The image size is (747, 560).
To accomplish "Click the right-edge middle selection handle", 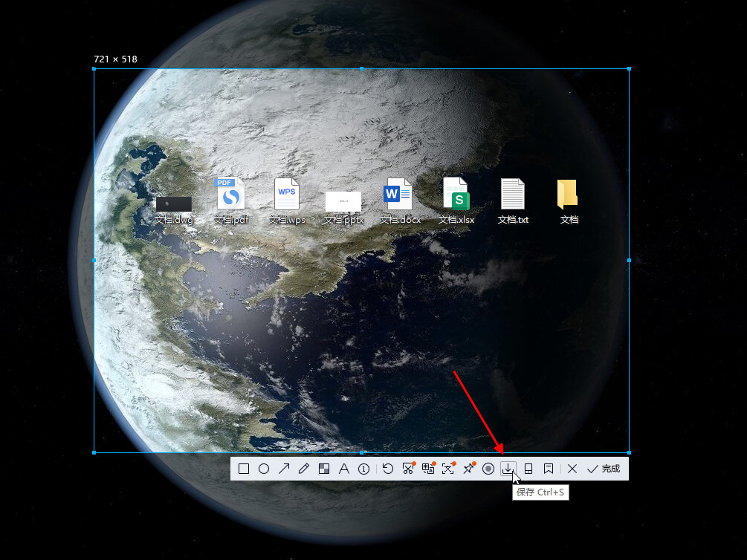I will pos(630,261).
